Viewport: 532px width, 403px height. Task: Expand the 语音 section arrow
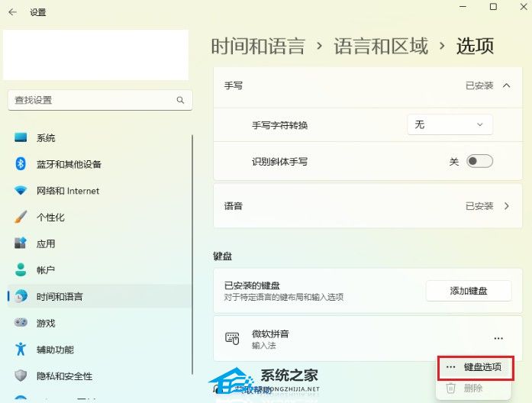click(506, 206)
